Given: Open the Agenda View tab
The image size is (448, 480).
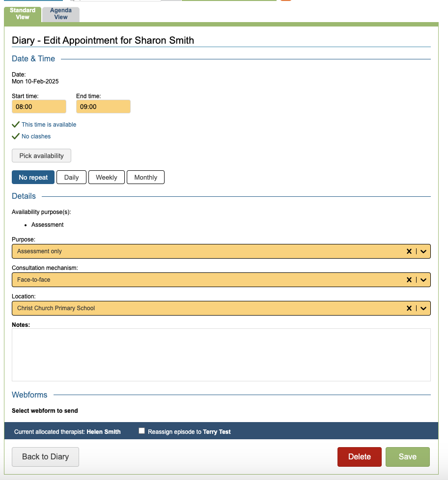Looking at the screenshot, I should coord(61,14).
